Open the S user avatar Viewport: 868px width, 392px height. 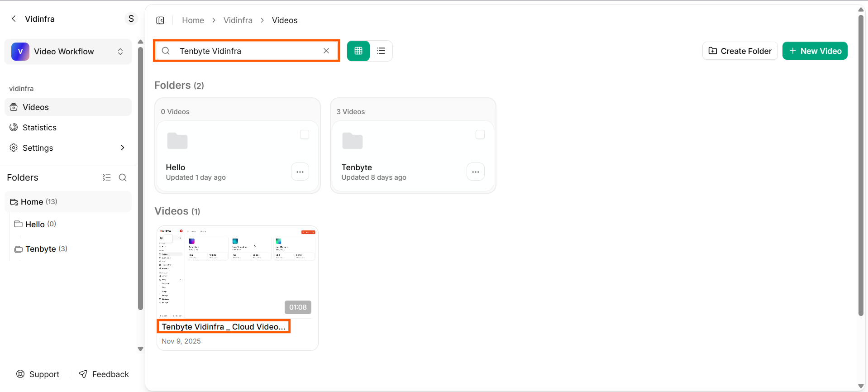(131, 19)
